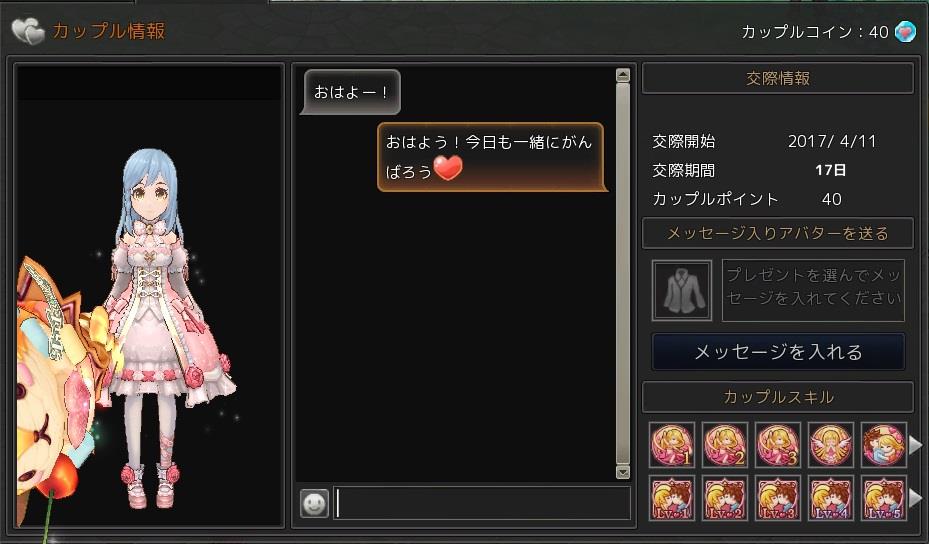
Task: Expand the upper couple skill row arrow
Action: [916, 444]
